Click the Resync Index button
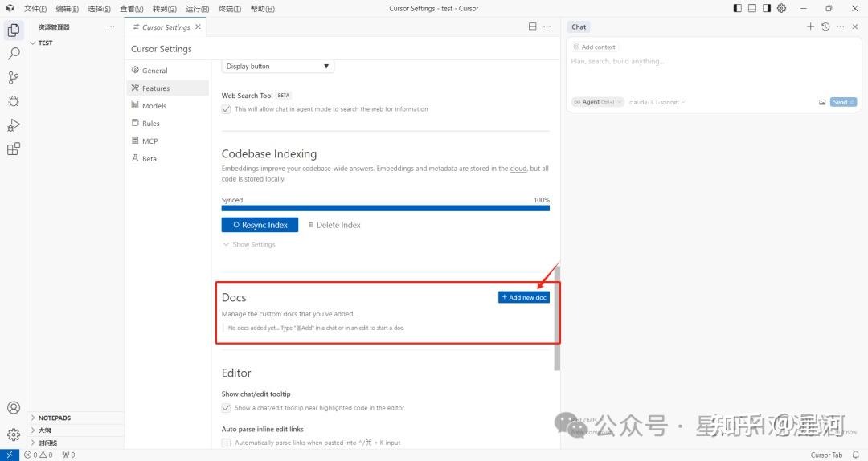This screenshot has height=461, width=868. pyautogui.click(x=260, y=225)
